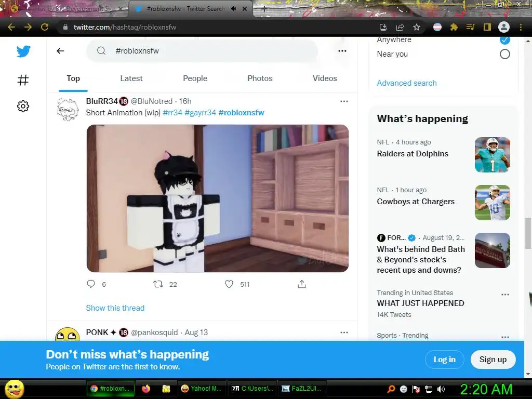Switch to C:\Users taskbar window
Image resolution: width=532 pixels, height=399 pixels.
[x=252, y=389]
